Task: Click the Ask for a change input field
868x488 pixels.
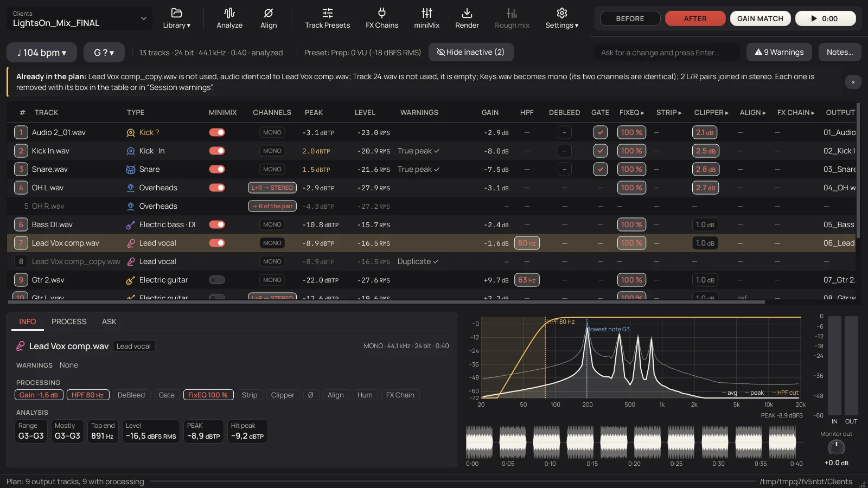Action: click(x=666, y=53)
